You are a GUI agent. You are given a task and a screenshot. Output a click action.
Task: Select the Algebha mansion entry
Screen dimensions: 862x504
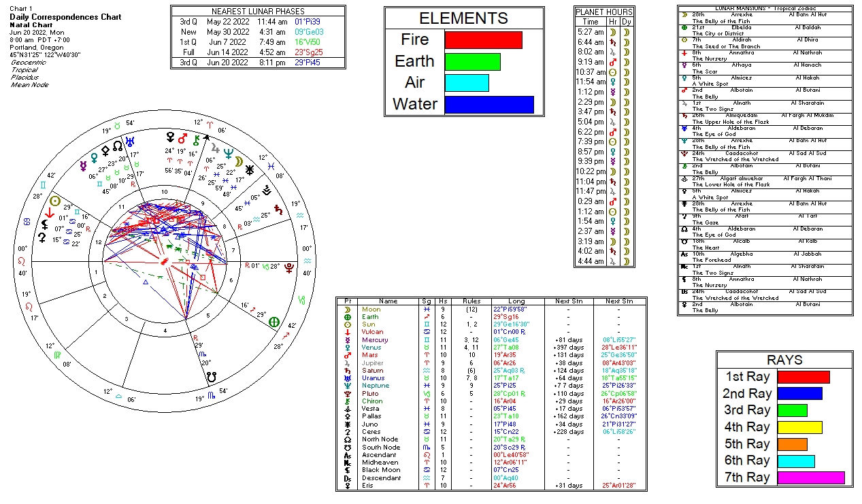(741, 254)
